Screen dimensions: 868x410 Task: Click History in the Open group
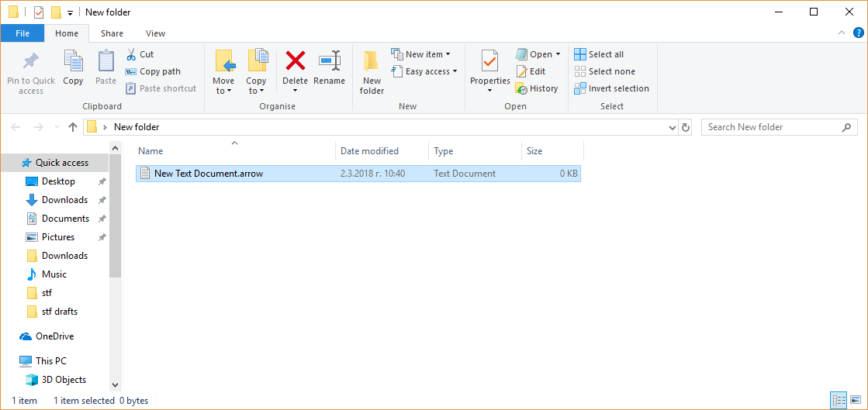click(x=537, y=88)
